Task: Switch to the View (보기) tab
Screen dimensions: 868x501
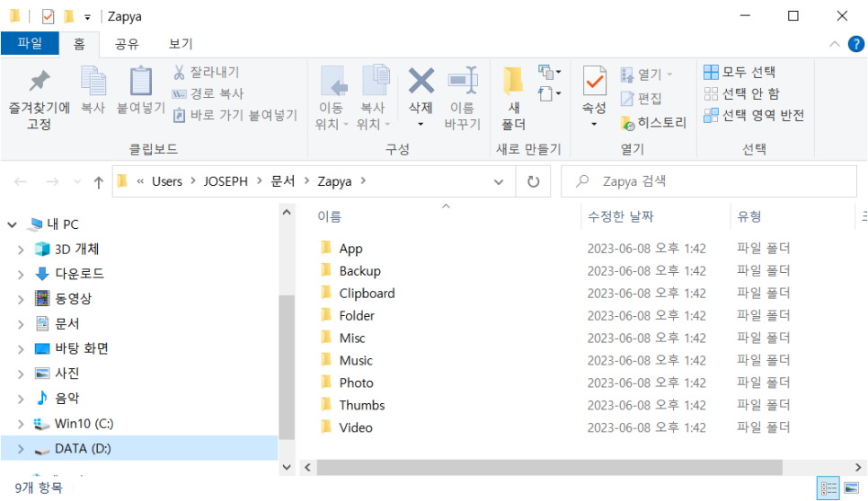Action: coord(181,44)
